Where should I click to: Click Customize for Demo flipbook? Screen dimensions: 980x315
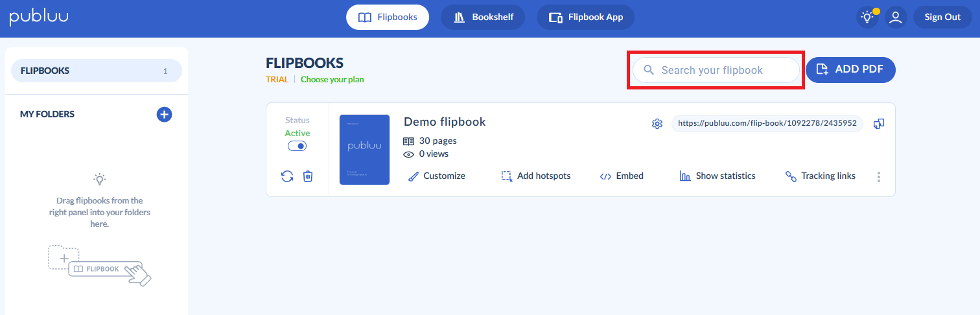pyautogui.click(x=437, y=176)
